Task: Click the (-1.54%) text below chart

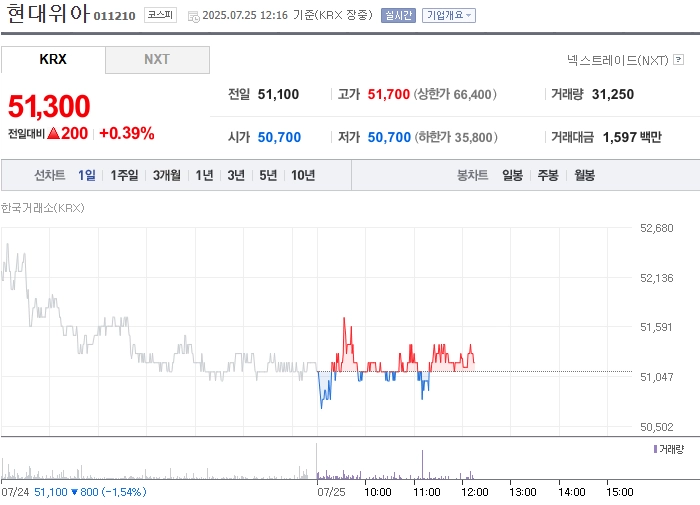Action: click(x=124, y=492)
